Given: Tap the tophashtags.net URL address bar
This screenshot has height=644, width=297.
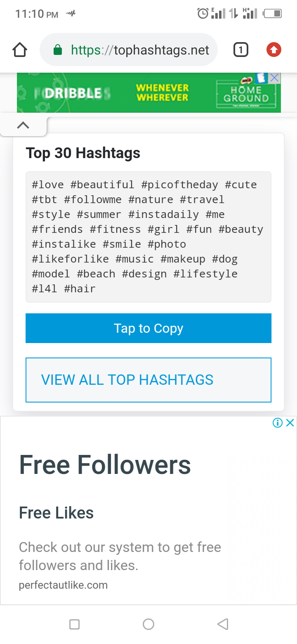Looking at the screenshot, I should coord(140,50).
